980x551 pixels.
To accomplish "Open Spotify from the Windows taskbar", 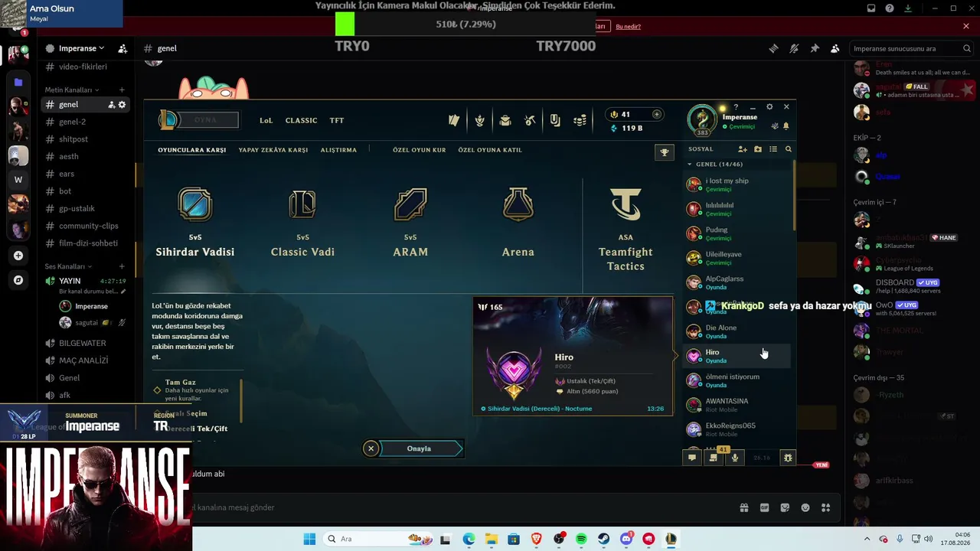I will click(x=581, y=539).
